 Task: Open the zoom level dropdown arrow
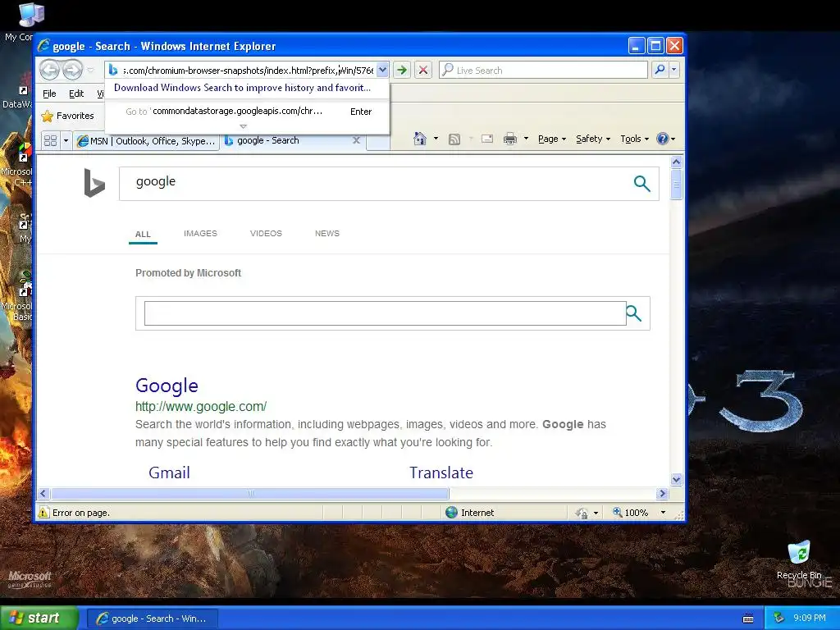point(663,513)
